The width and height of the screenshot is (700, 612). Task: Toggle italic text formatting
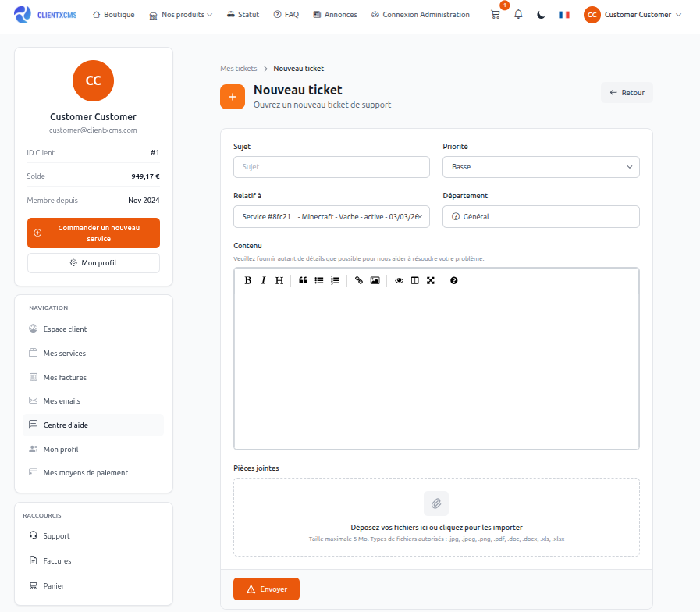(263, 280)
